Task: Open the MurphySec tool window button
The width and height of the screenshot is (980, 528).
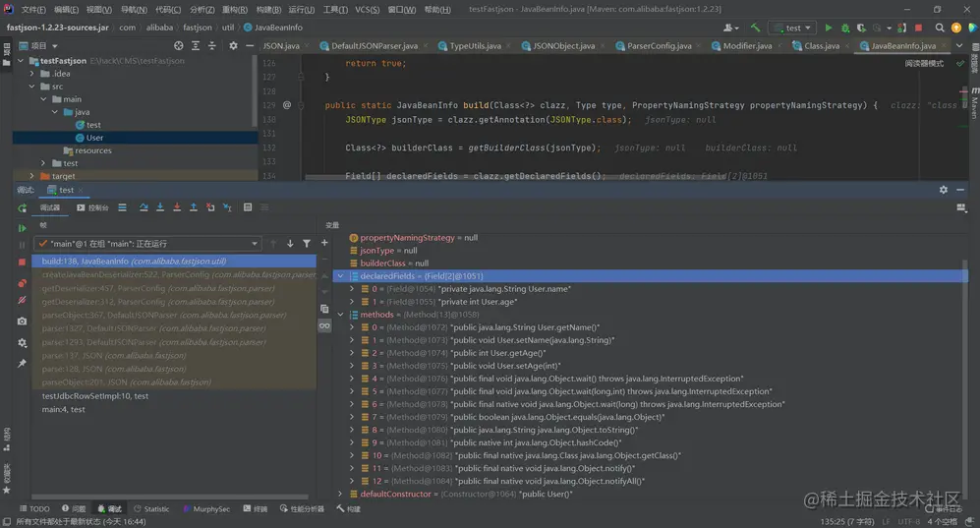Action: 206,508
